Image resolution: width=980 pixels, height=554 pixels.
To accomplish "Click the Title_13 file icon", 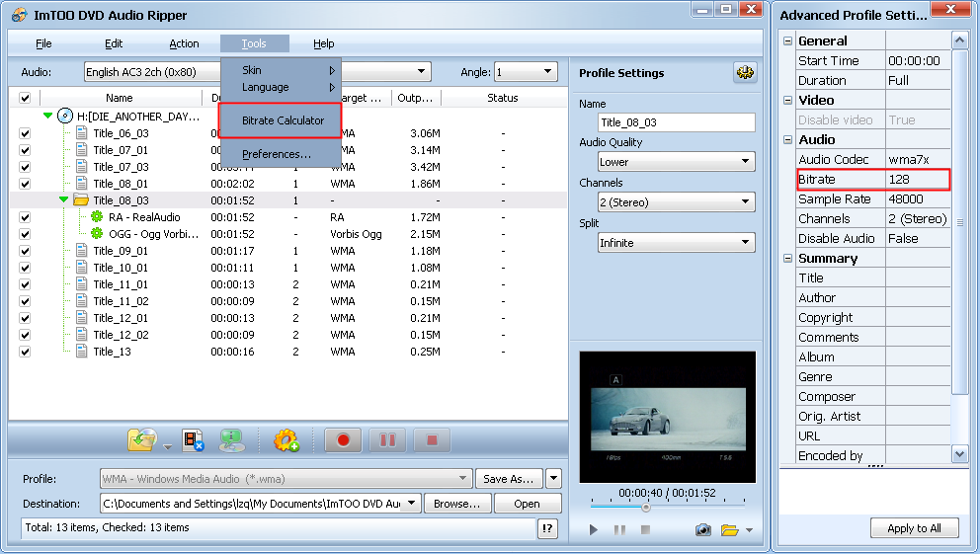I will [x=81, y=351].
